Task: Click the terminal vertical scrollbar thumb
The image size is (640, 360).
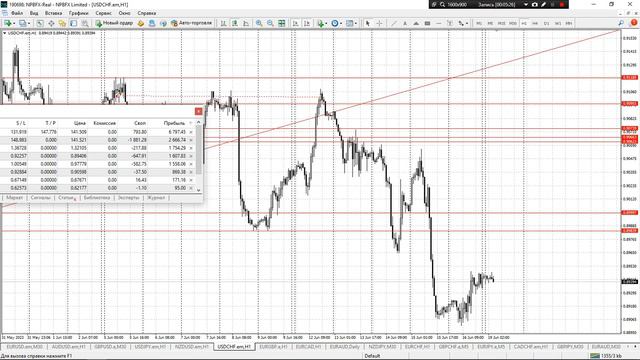Action: point(199,149)
